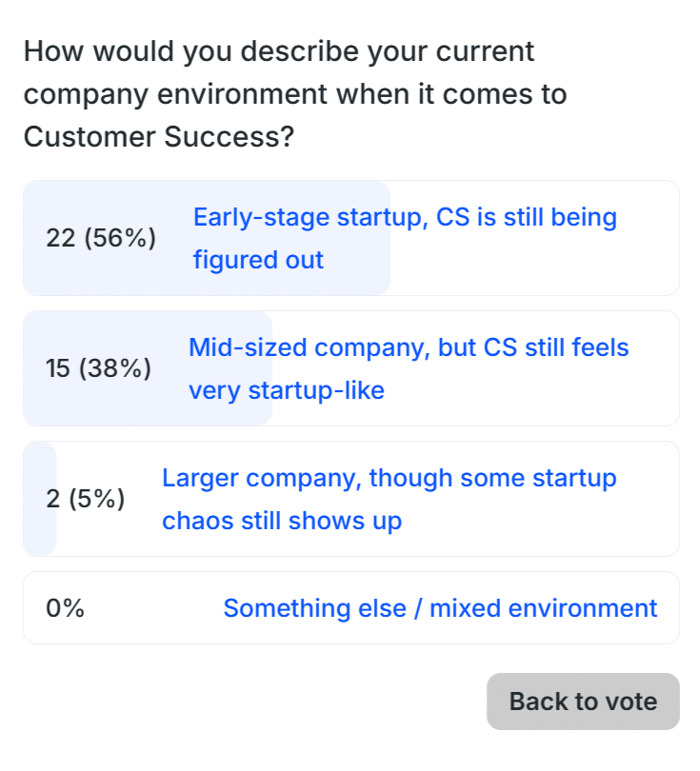
Task: Click "CS is still being" option text
Action: click(x=526, y=217)
